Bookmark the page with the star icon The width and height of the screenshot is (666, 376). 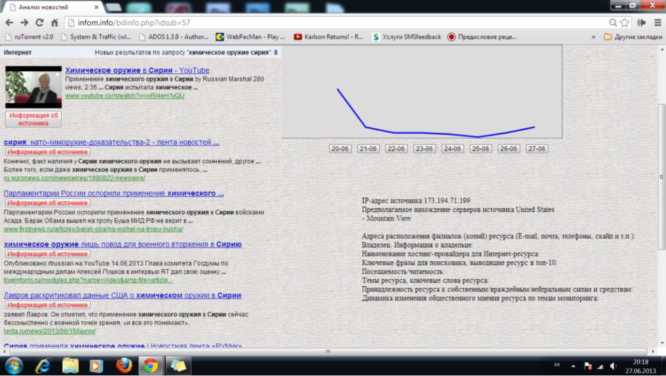(x=625, y=23)
